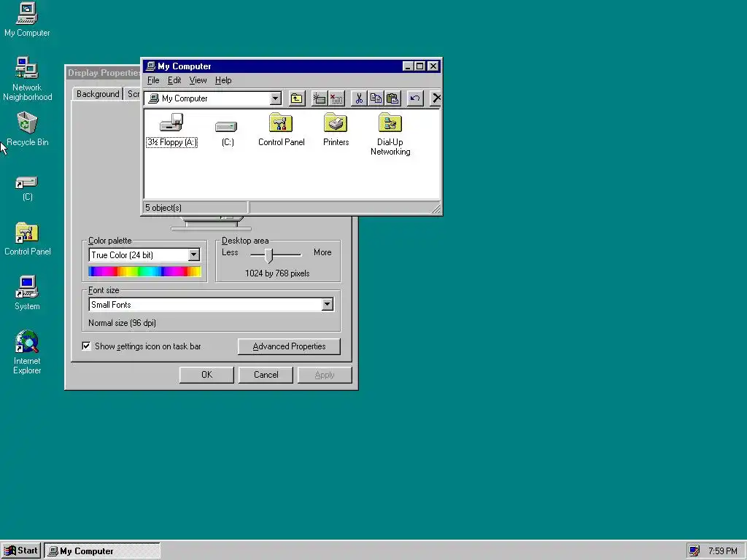Select Dial-Up Networking folder icon
The width and height of the screenshot is (747, 560).
click(390, 134)
